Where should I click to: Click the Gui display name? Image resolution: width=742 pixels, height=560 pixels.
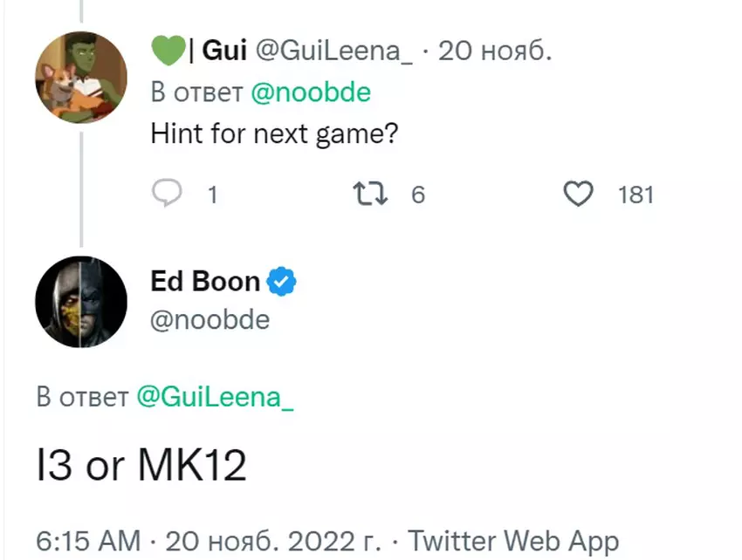point(223,51)
